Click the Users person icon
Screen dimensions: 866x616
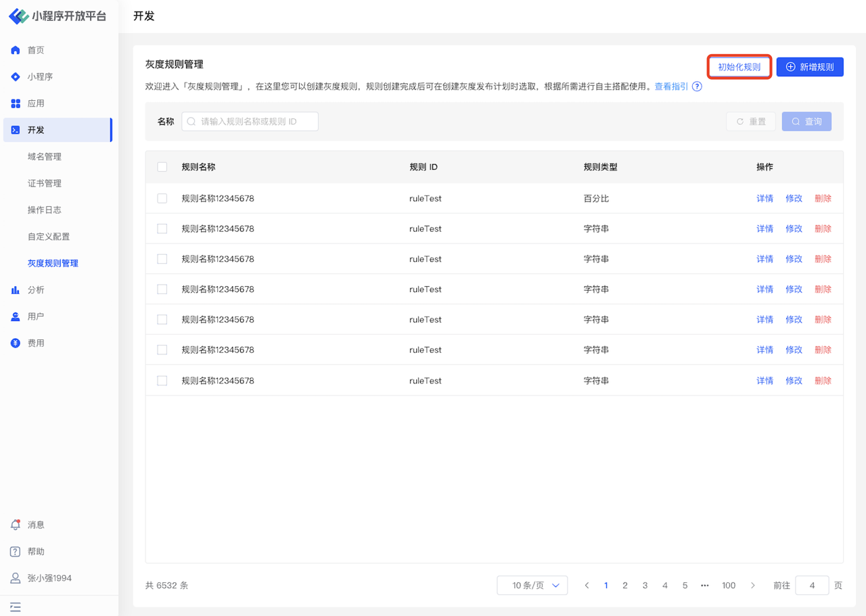(16, 316)
